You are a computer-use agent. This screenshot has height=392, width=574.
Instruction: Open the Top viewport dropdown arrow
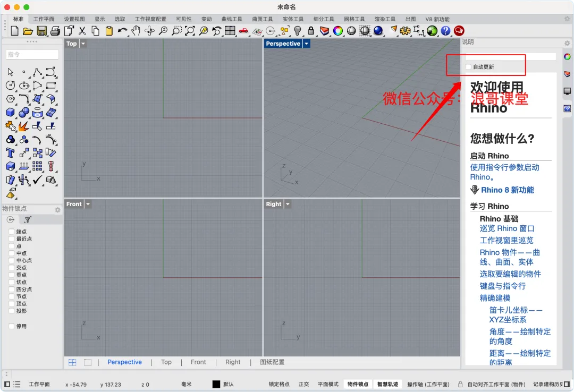click(x=83, y=44)
